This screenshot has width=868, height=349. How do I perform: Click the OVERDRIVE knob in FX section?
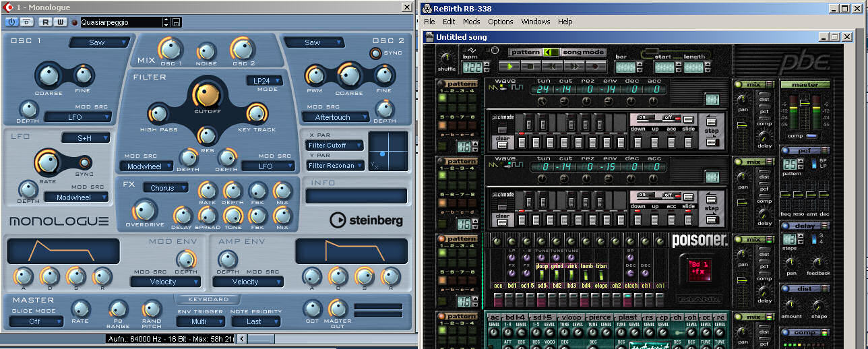click(144, 210)
